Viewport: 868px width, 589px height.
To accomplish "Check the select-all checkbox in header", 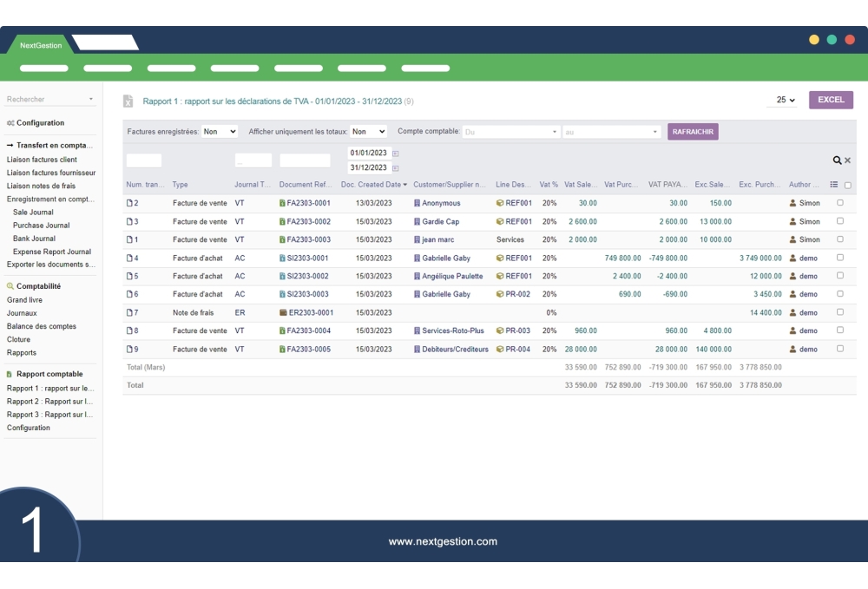I will coord(848,185).
